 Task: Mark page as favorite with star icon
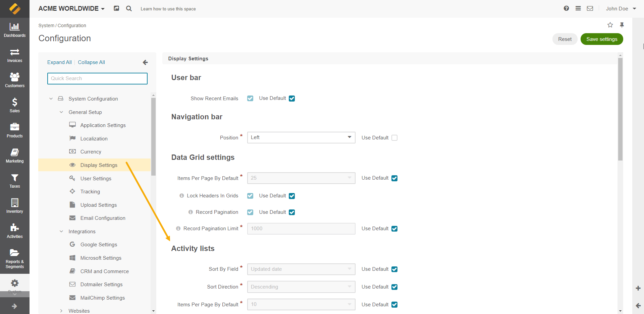tap(610, 25)
